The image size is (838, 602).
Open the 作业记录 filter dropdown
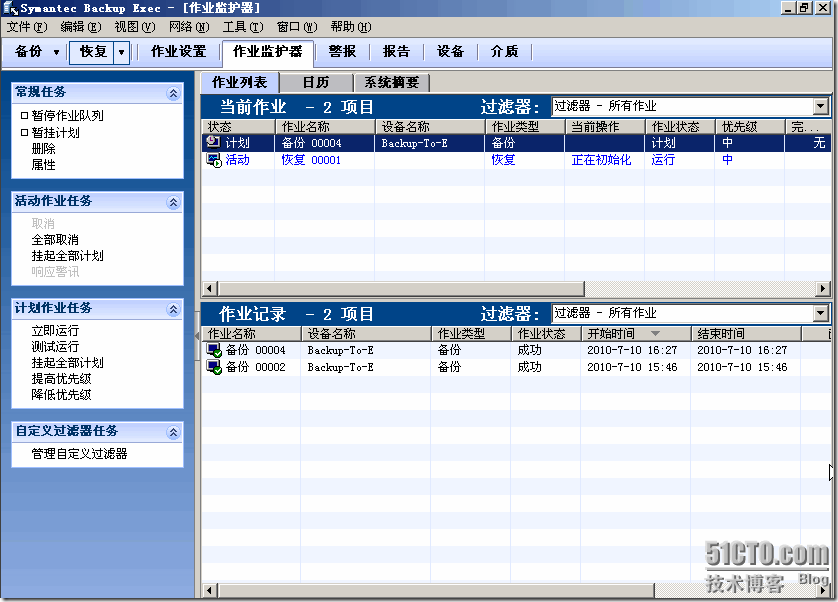click(821, 313)
